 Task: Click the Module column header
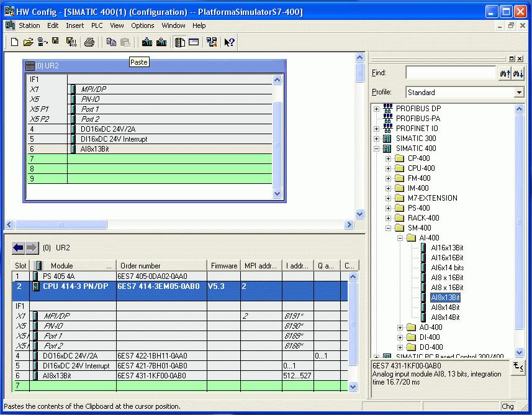[x=73, y=265]
